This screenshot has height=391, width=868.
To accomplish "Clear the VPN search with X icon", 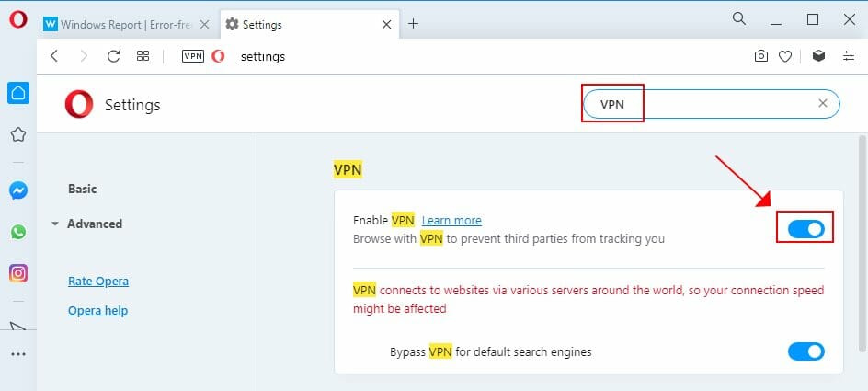I will point(823,103).
